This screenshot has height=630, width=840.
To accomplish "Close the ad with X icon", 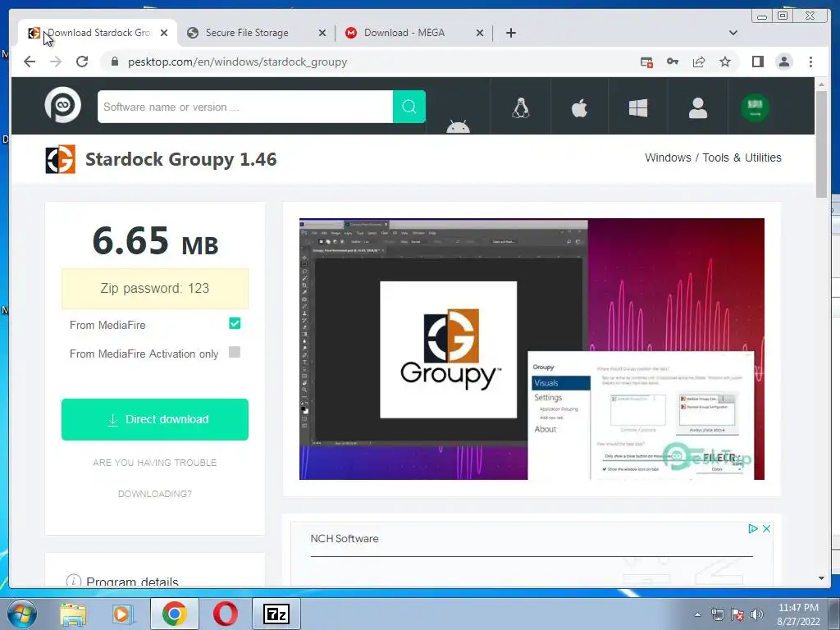I will pyautogui.click(x=767, y=529).
